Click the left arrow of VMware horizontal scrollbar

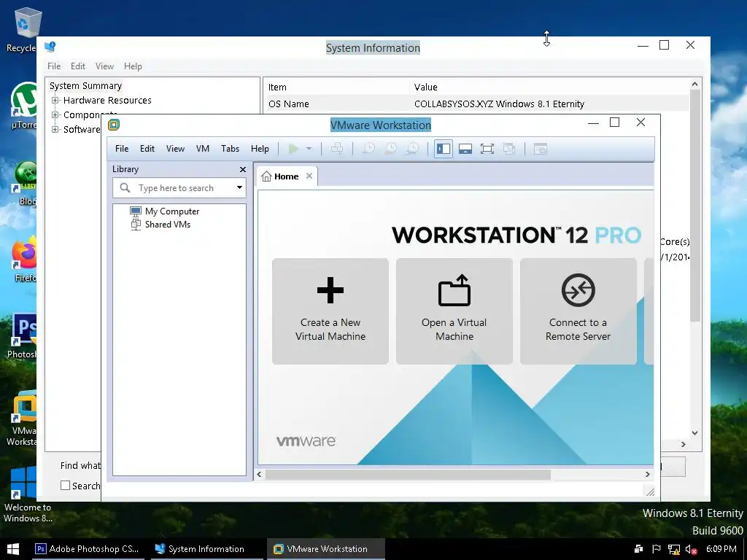[x=259, y=474]
